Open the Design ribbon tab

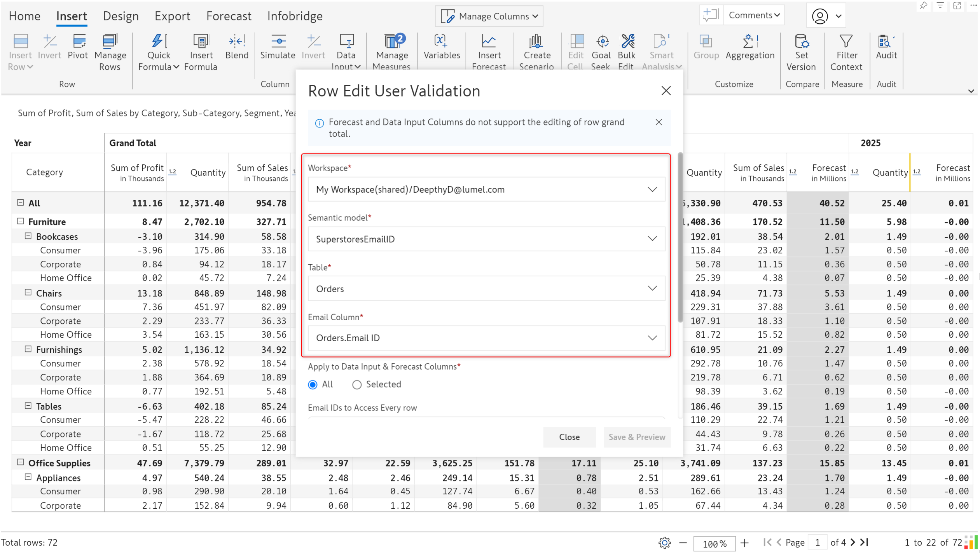point(121,16)
